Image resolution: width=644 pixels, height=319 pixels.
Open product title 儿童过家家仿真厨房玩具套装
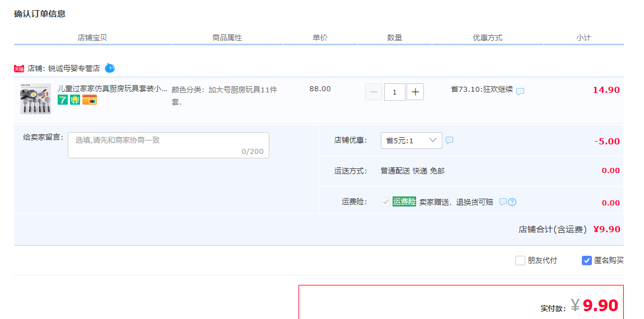[x=112, y=88]
